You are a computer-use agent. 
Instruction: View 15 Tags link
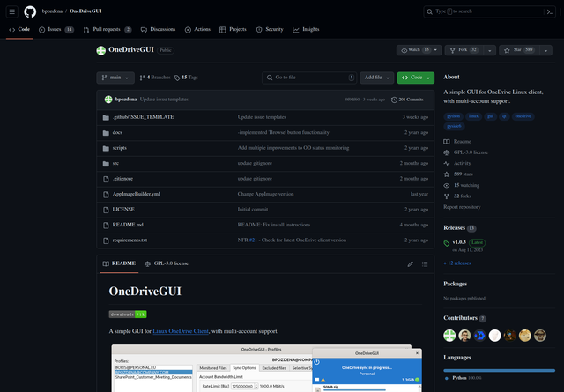click(x=186, y=78)
